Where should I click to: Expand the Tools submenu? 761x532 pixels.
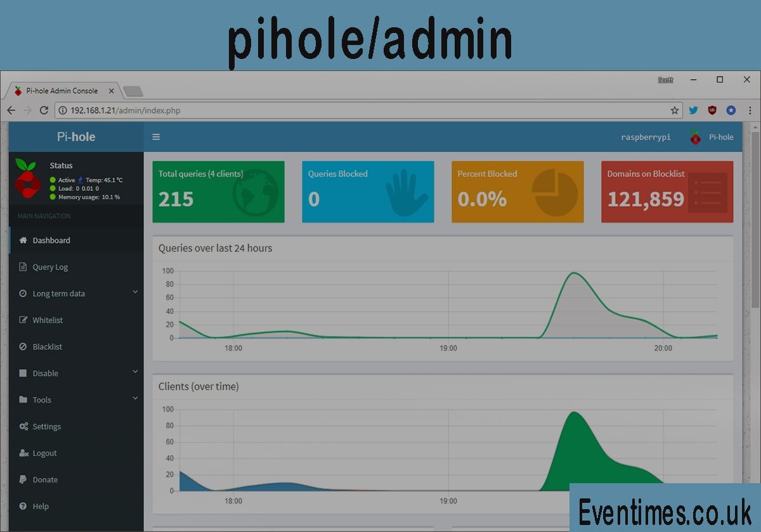[42, 400]
